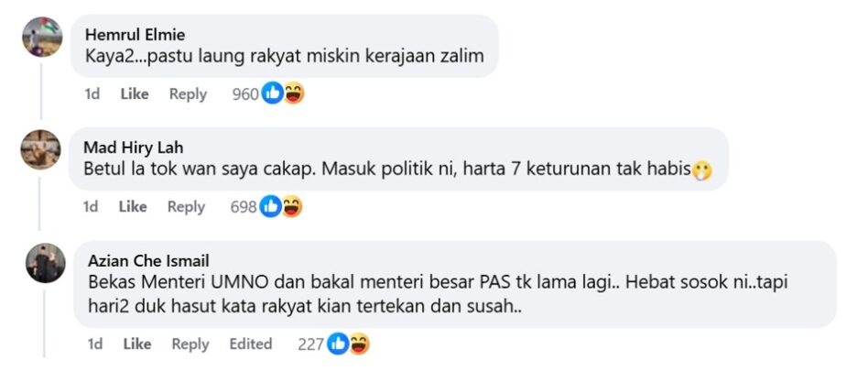Click the Azian Che Ismail name link

point(148,260)
